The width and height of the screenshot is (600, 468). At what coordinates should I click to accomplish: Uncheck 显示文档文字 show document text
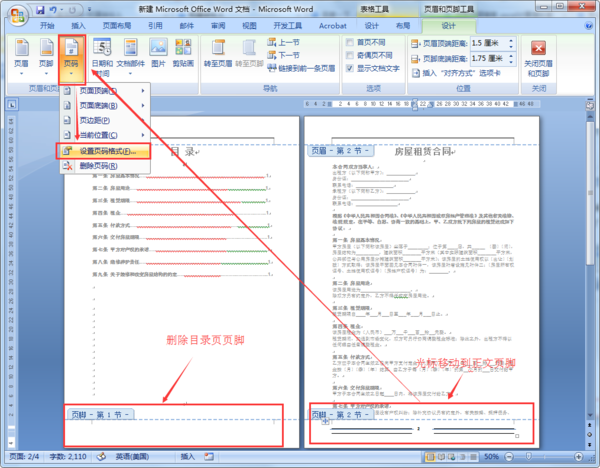coord(373,68)
